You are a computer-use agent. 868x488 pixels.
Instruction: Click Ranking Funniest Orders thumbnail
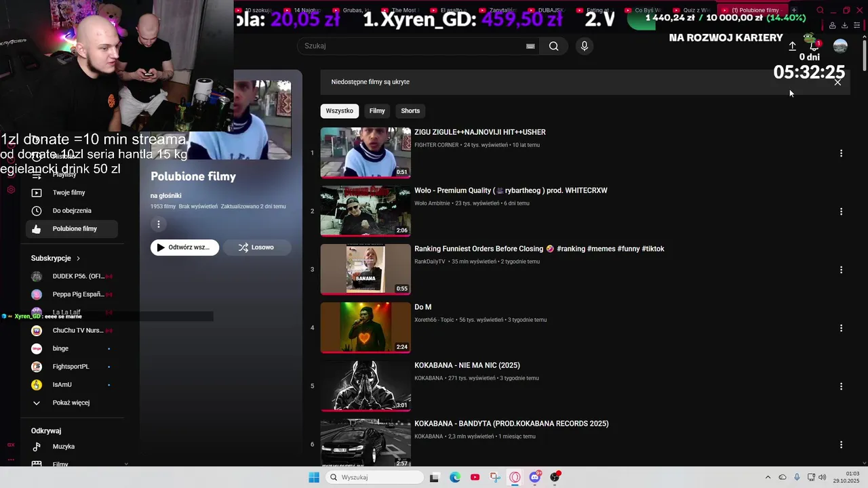tap(366, 269)
